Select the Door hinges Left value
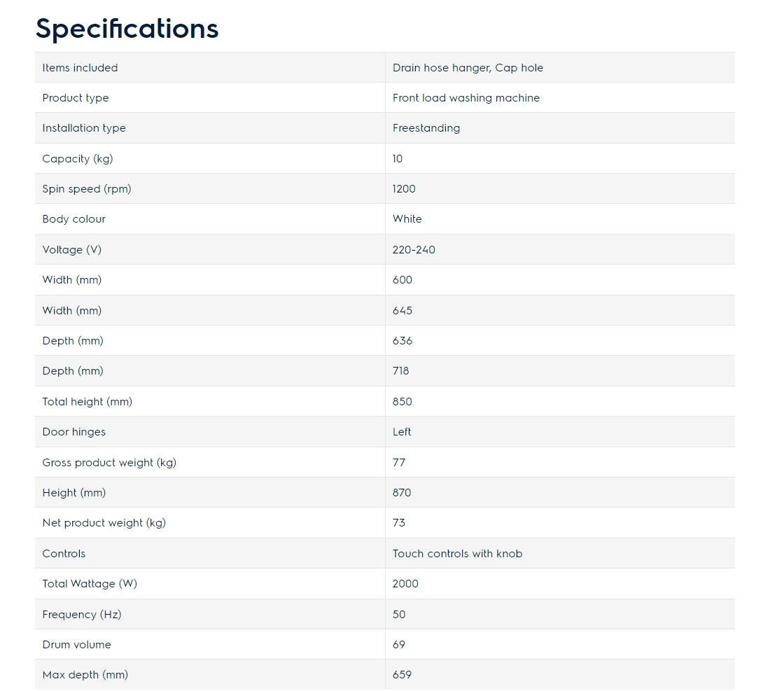 402,432
